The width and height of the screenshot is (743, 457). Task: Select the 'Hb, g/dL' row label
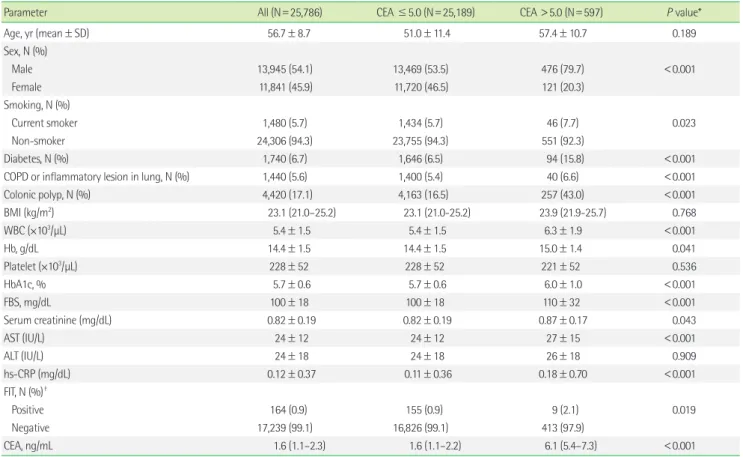click(21, 248)
